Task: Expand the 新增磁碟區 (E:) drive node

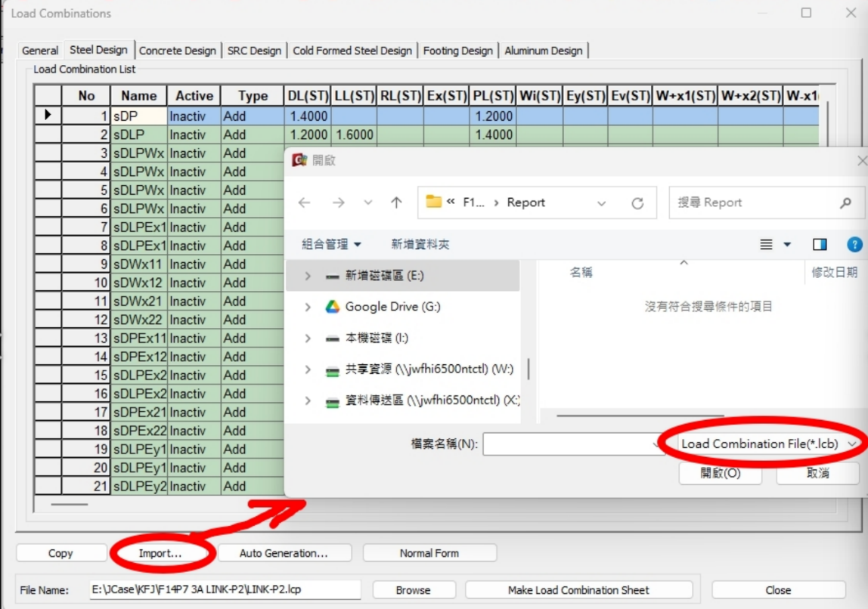Action: tap(308, 276)
